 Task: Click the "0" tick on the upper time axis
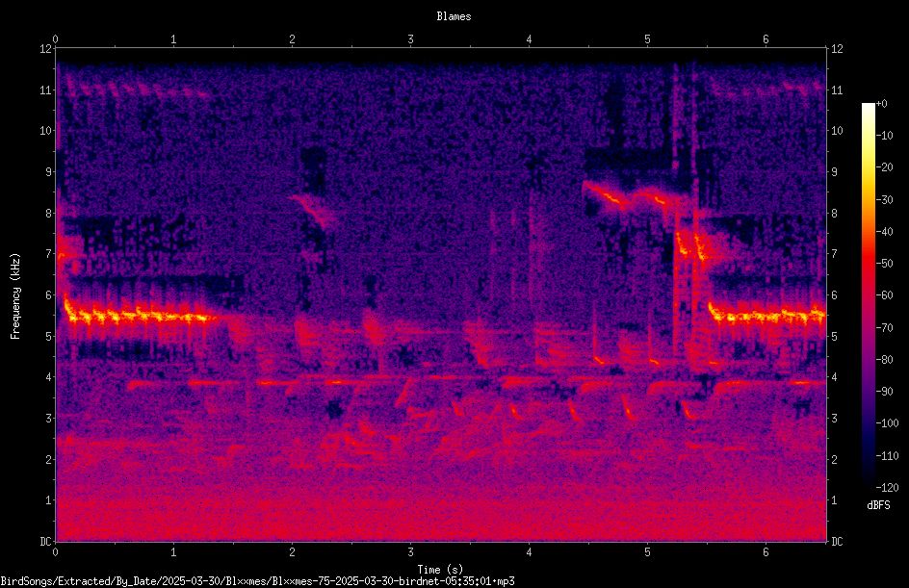tap(56, 38)
